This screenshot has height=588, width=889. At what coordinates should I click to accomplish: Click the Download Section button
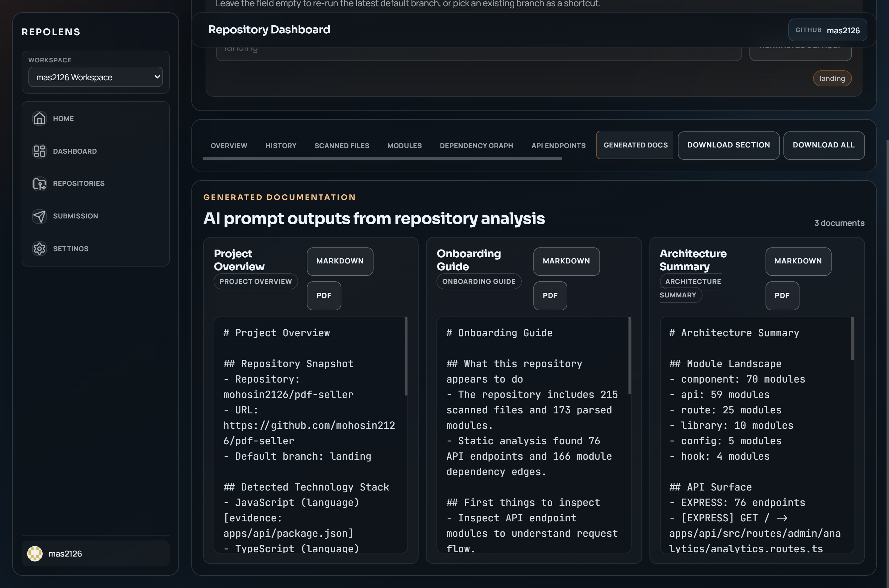[x=728, y=145]
